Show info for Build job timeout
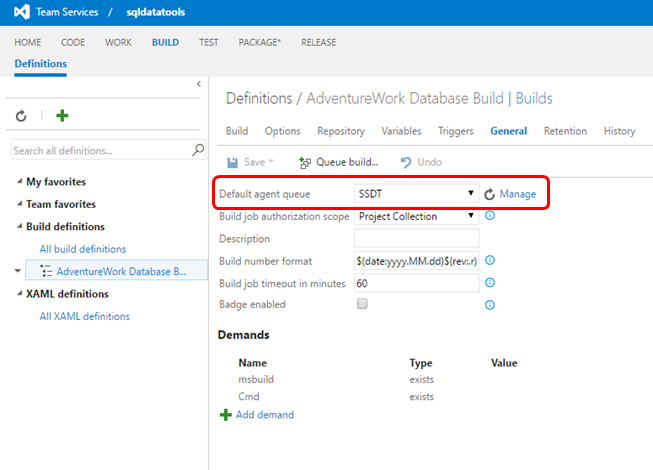This screenshot has height=470, width=653. coord(490,283)
